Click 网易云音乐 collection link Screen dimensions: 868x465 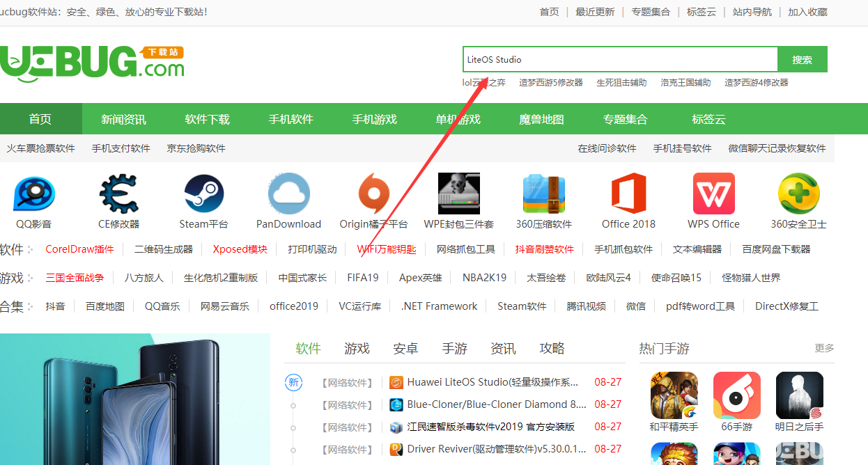(225, 306)
